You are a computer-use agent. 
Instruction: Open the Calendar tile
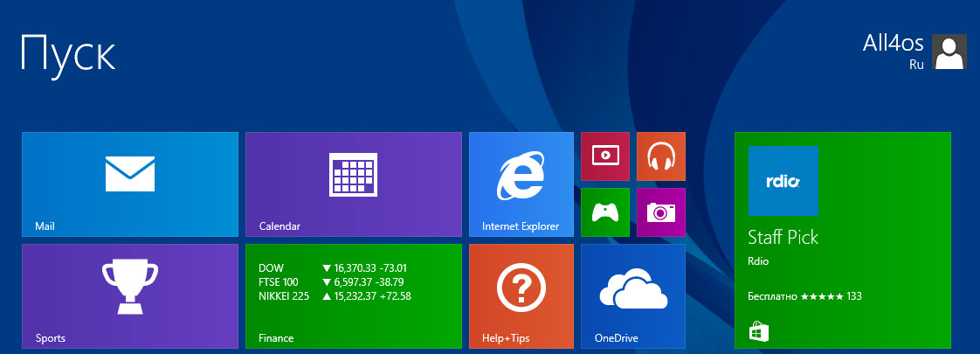point(354,184)
